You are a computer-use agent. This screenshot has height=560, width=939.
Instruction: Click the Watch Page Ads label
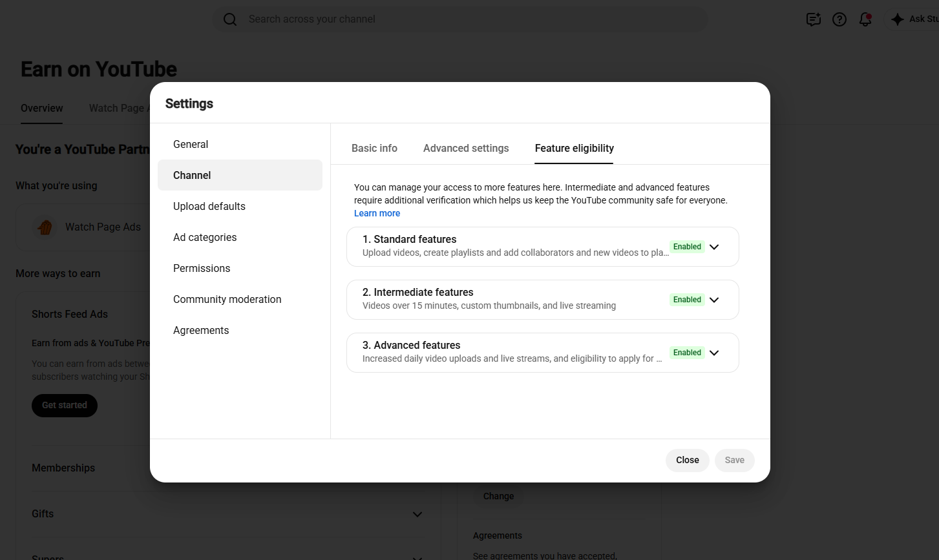click(x=103, y=227)
